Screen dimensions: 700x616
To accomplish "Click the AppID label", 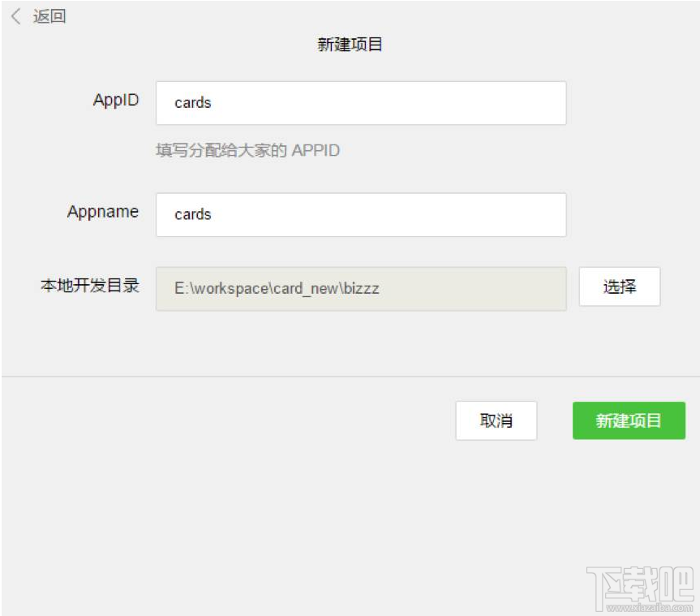I will pos(116,101).
